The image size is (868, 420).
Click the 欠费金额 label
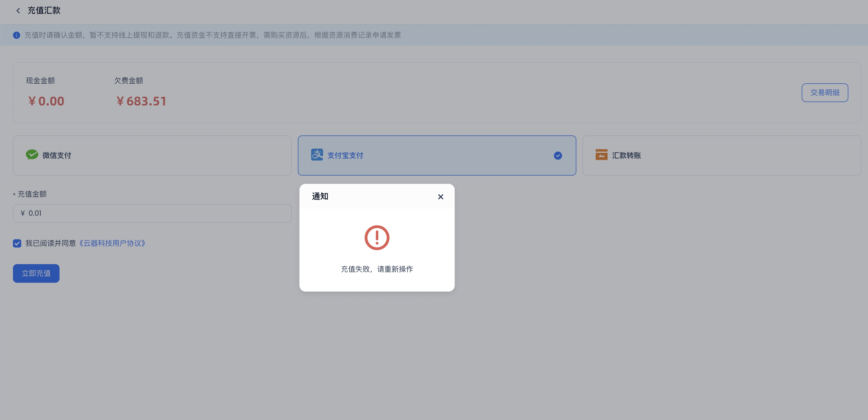pyautogui.click(x=129, y=81)
